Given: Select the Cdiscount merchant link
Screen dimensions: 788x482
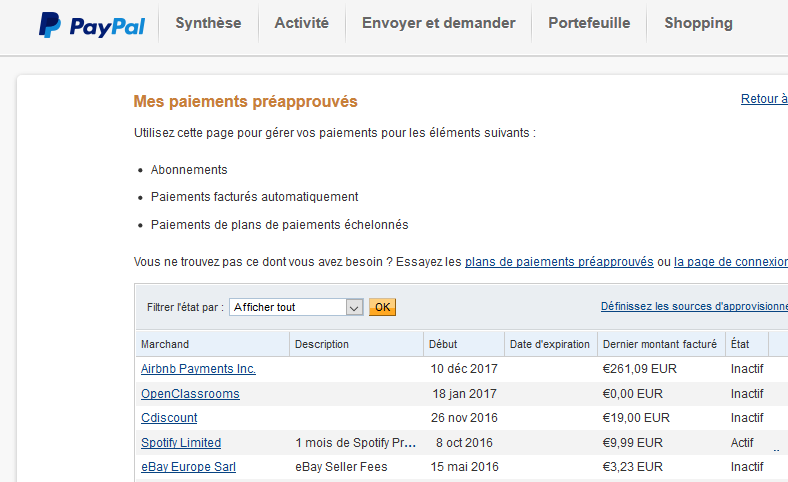Looking at the screenshot, I should coord(169,418).
